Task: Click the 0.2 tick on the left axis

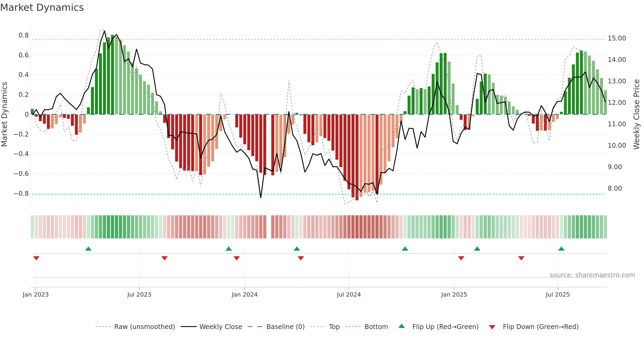Action: 24,95
